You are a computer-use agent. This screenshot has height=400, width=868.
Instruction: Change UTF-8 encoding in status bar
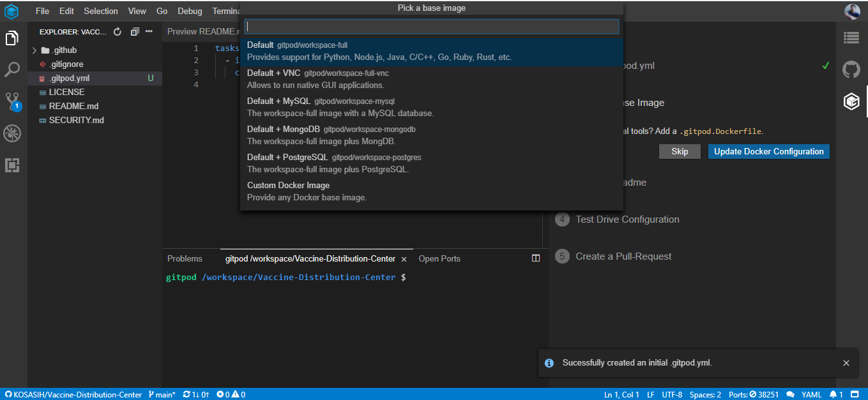(672, 394)
